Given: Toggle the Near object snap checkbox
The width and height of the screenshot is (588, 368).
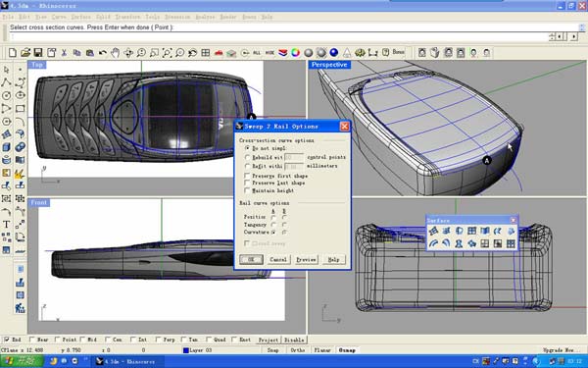Looking at the screenshot, I should pos(31,340).
